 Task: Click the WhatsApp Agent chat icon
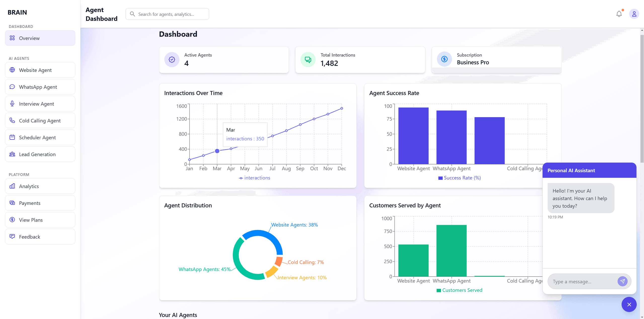click(12, 87)
